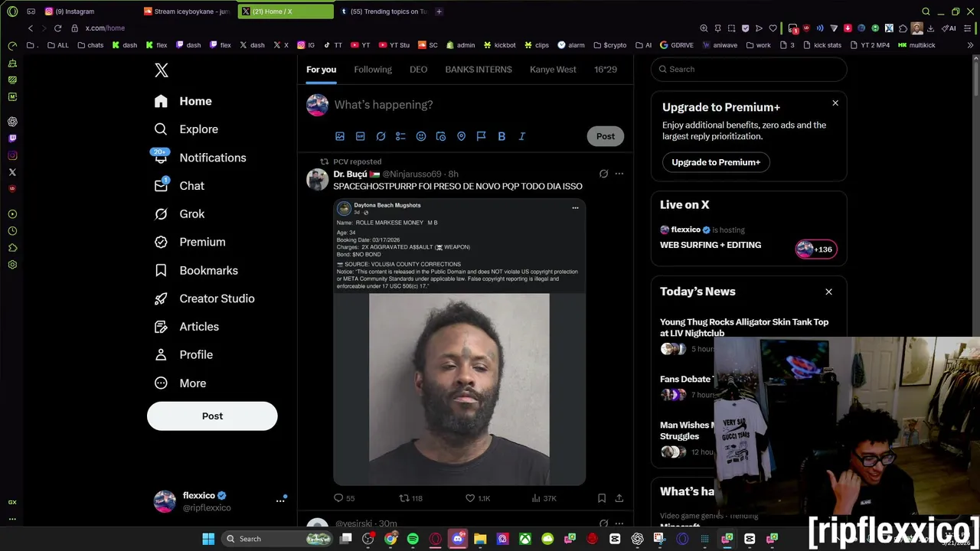Add a poll in the composer
The image size is (980, 551).
(400, 136)
